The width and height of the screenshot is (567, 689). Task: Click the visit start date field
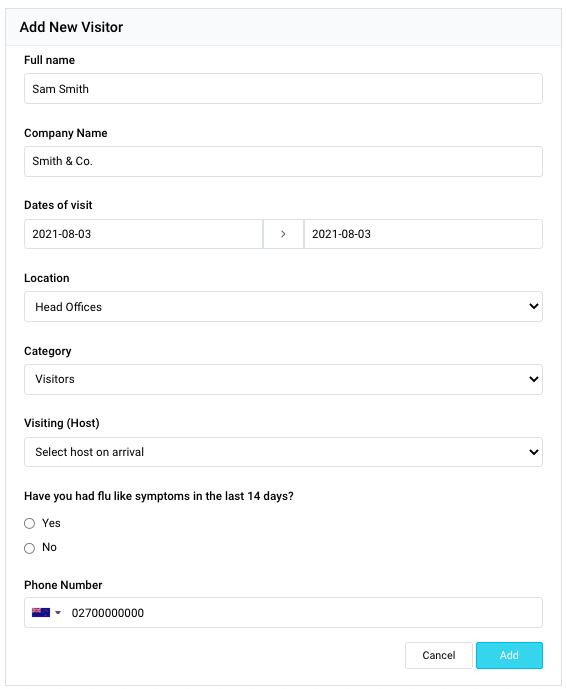pos(143,234)
